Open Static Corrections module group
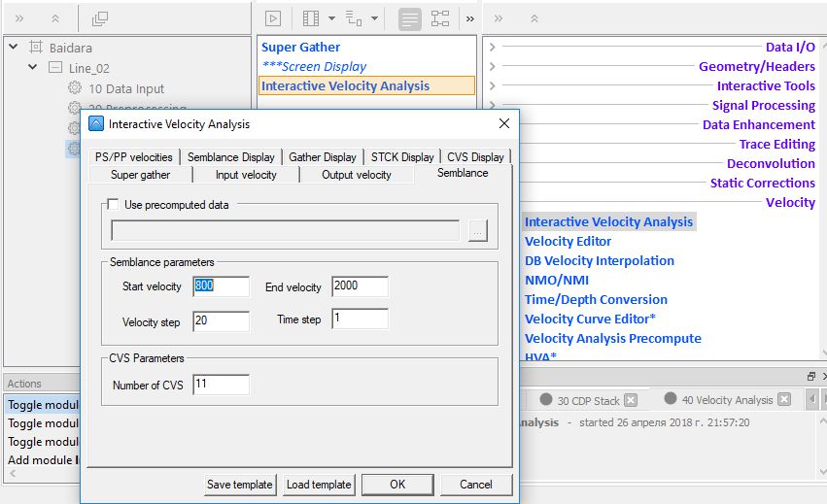The width and height of the screenshot is (827, 504). click(x=762, y=183)
